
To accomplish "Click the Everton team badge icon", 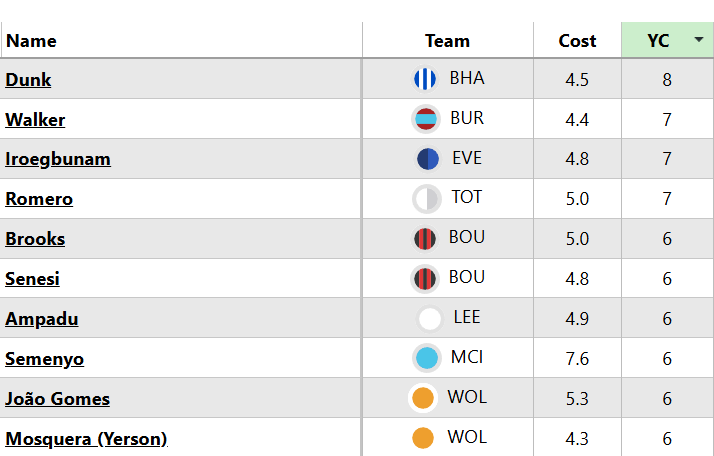I will point(428,159).
